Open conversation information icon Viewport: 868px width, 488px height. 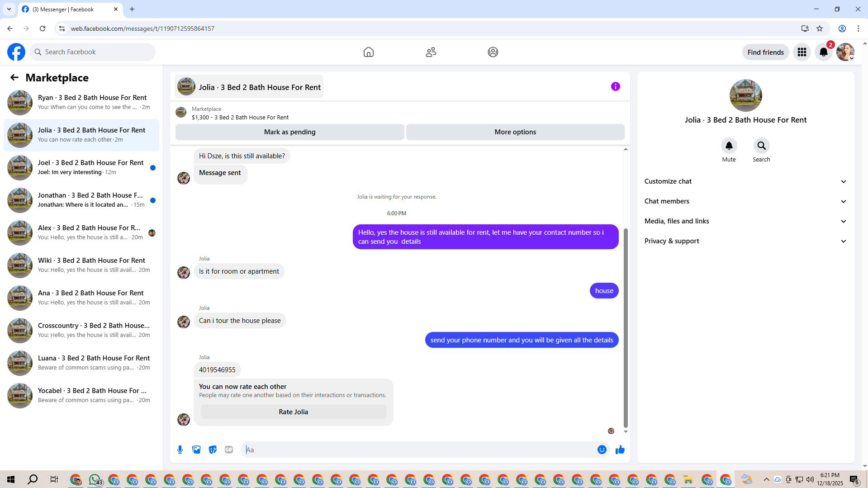tap(615, 86)
